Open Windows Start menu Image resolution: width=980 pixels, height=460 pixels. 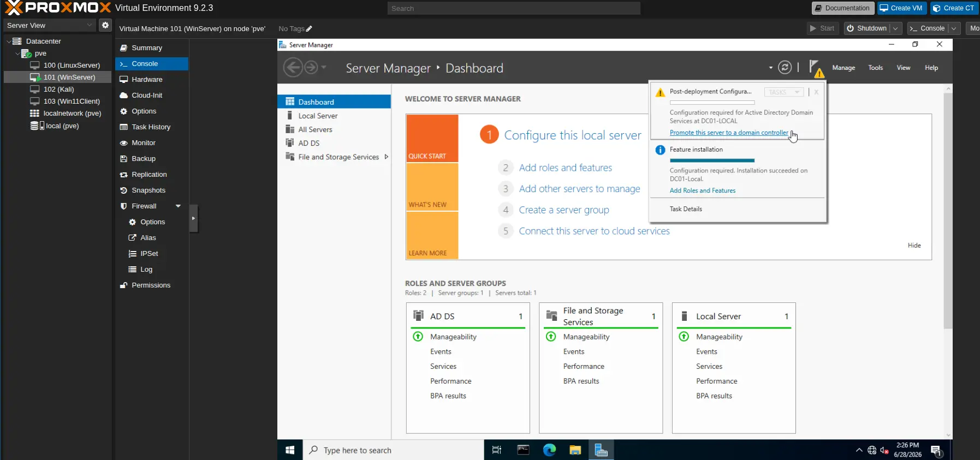point(290,450)
